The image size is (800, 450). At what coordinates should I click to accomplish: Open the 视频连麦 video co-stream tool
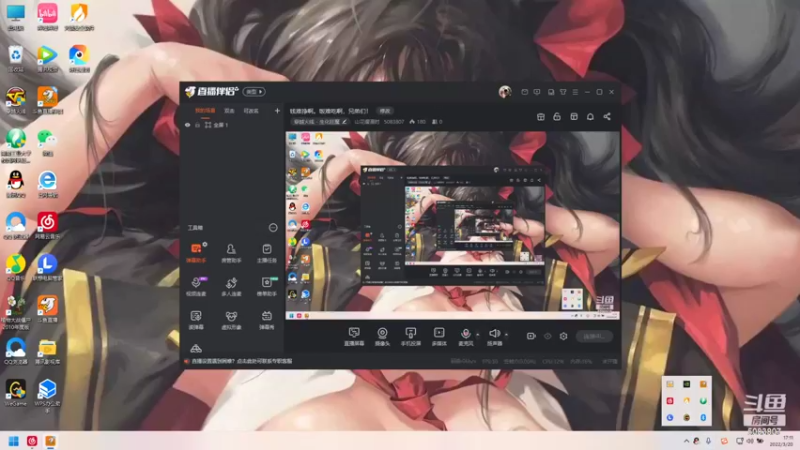196,286
